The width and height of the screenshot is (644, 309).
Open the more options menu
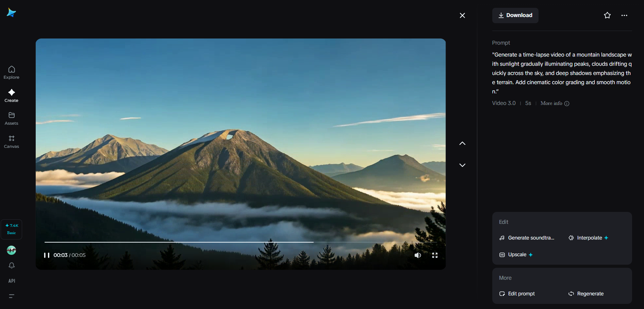pyautogui.click(x=624, y=15)
